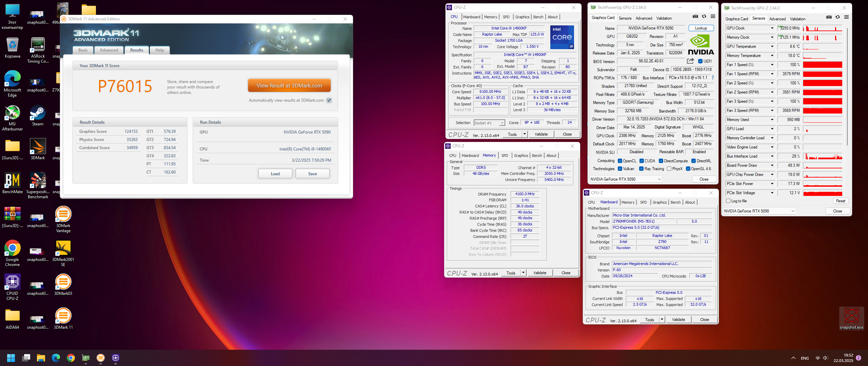Open SPD tab in CPU-Z Memory window
The height and width of the screenshot is (366, 868).
[x=505, y=156]
